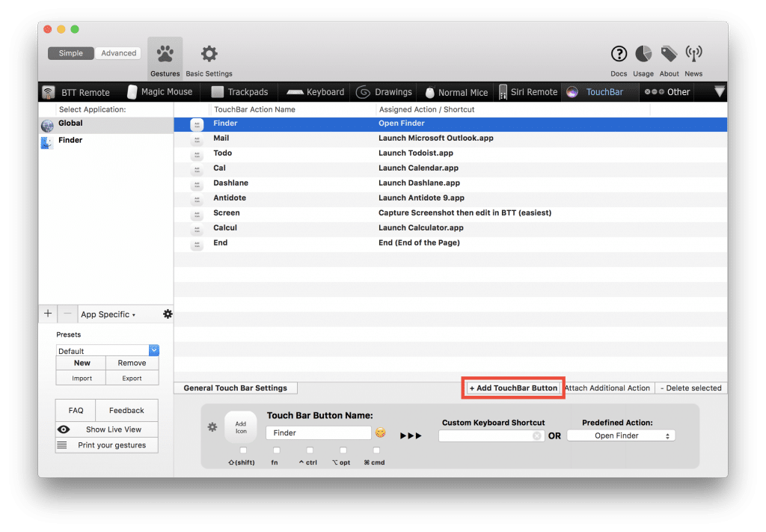
Task: Select Simple mode
Action: pyautogui.click(x=71, y=53)
